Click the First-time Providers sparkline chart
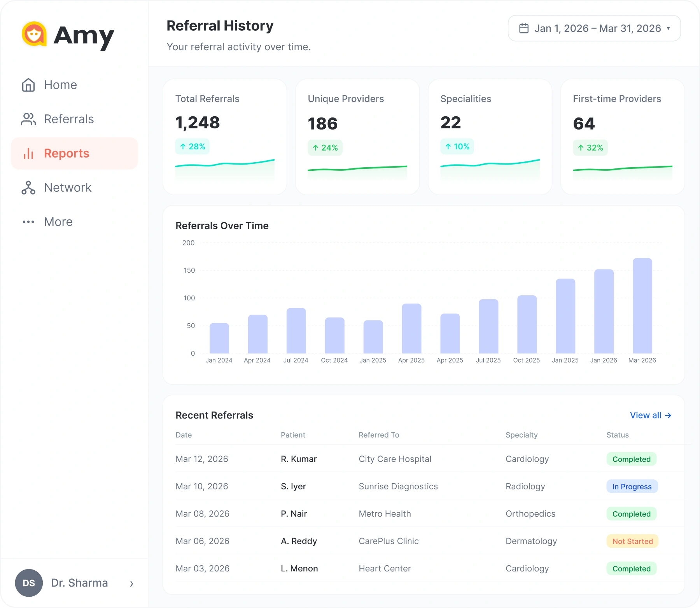This screenshot has height=608, width=700. (623, 172)
